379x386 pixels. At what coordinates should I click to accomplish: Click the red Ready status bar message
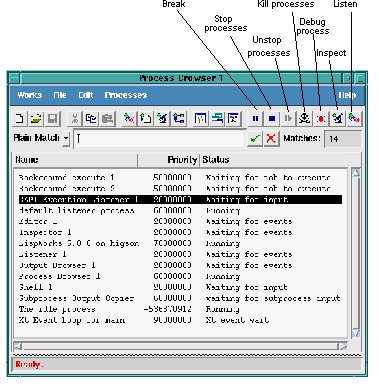click(29, 364)
